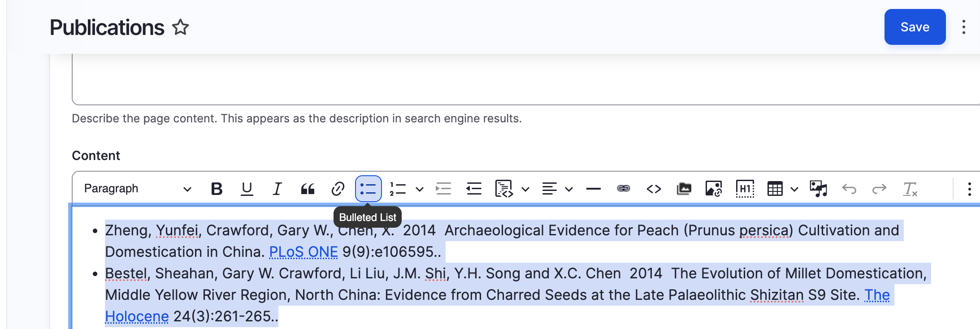Viewport: 980px width, 329px height.
Task: Open the insert table dropdown
Action: coord(794,189)
